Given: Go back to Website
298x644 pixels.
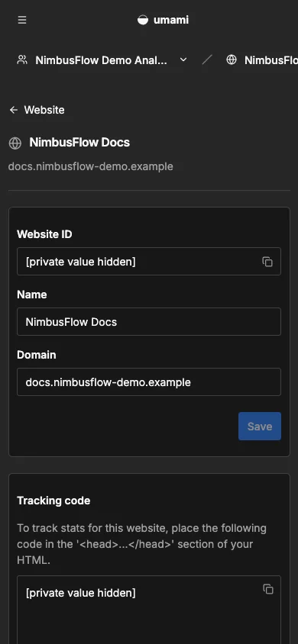Looking at the screenshot, I should click(37, 110).
